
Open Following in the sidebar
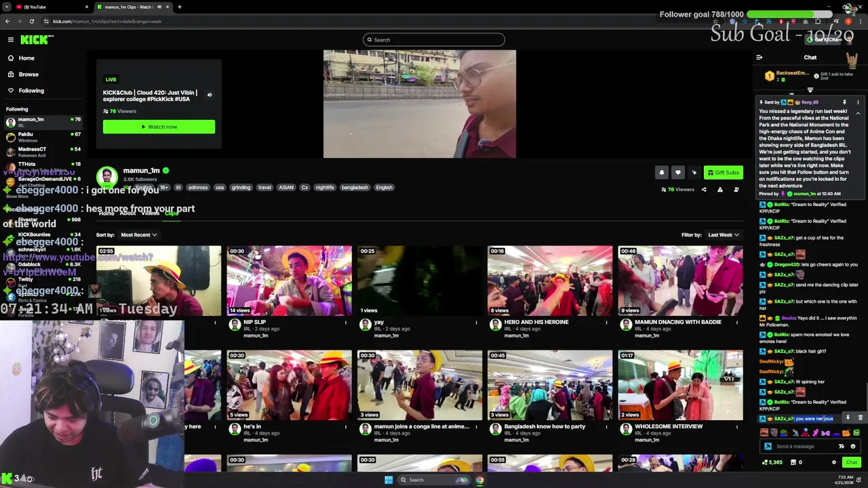(x=31, y=90)
